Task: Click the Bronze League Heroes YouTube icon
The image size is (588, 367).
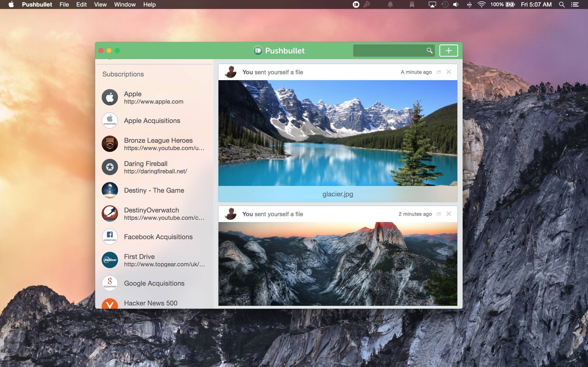Action: [x=110, y=144]
